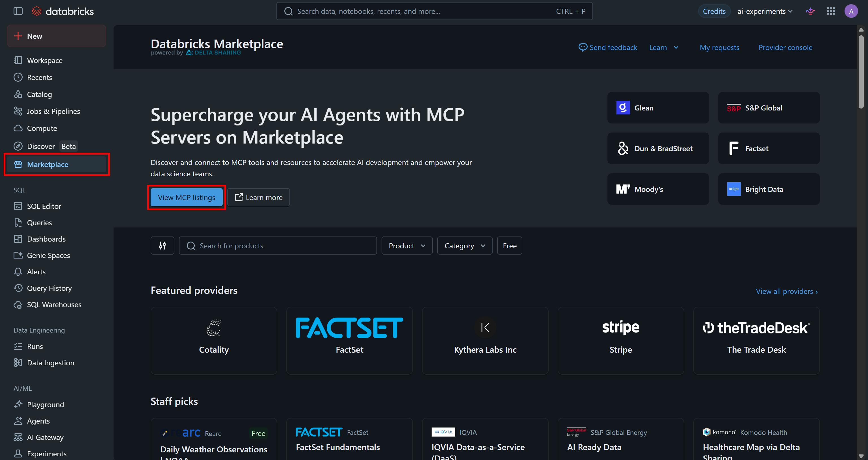868x460 pixels.
Task: Open Queries in the sidebar
Action: pyautogui.click(x=57, y=223)
